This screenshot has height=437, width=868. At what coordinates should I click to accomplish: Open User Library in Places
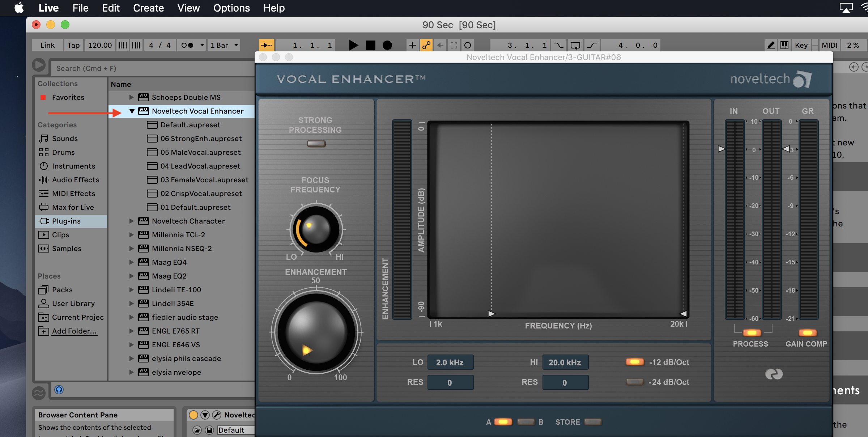(x=73, y=304)
